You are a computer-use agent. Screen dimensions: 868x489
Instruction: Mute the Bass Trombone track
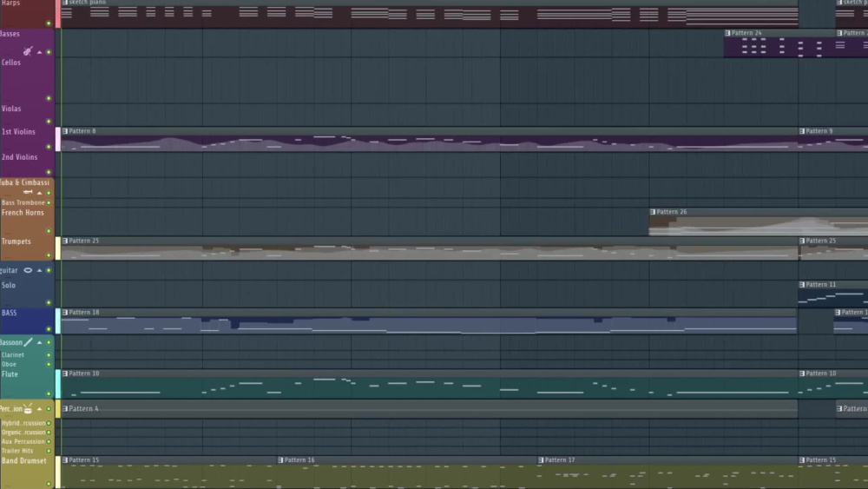49,202
